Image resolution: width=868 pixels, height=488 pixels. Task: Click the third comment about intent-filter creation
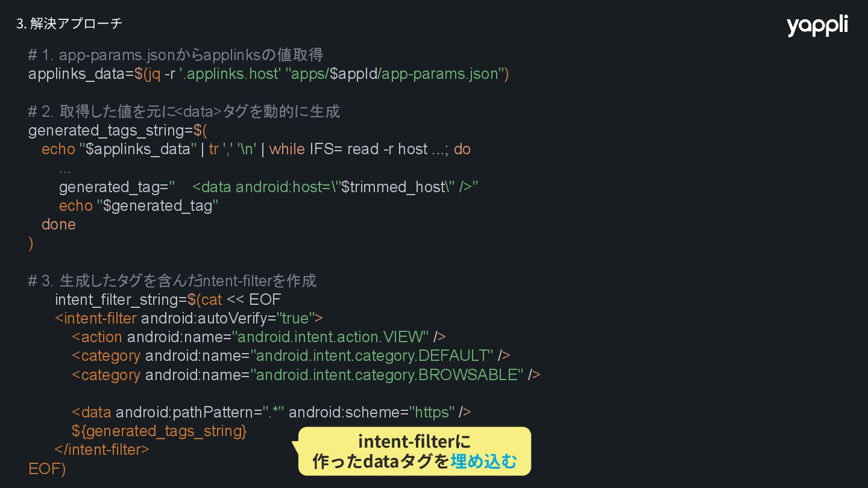pyautogui.click(x=172, y=281)
